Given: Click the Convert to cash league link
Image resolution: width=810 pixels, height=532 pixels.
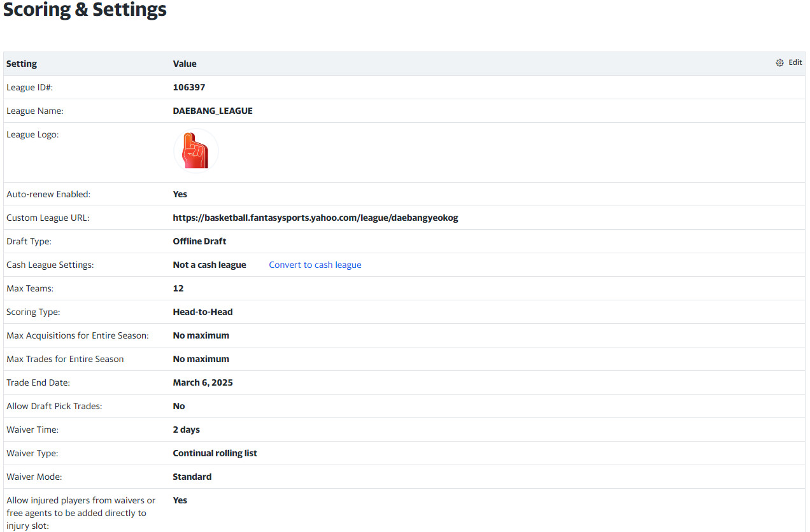Looking at the screenshot, I should tap(315, 265).
